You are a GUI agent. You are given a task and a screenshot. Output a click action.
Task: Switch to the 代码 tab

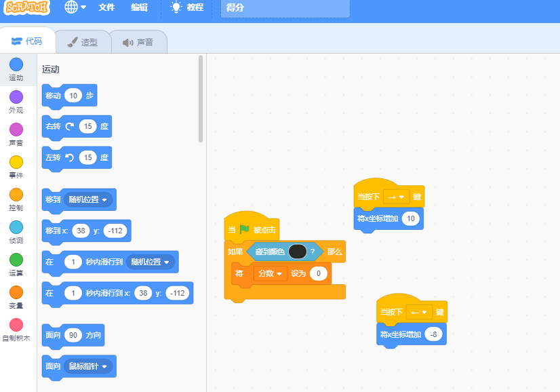pos(27,41)
